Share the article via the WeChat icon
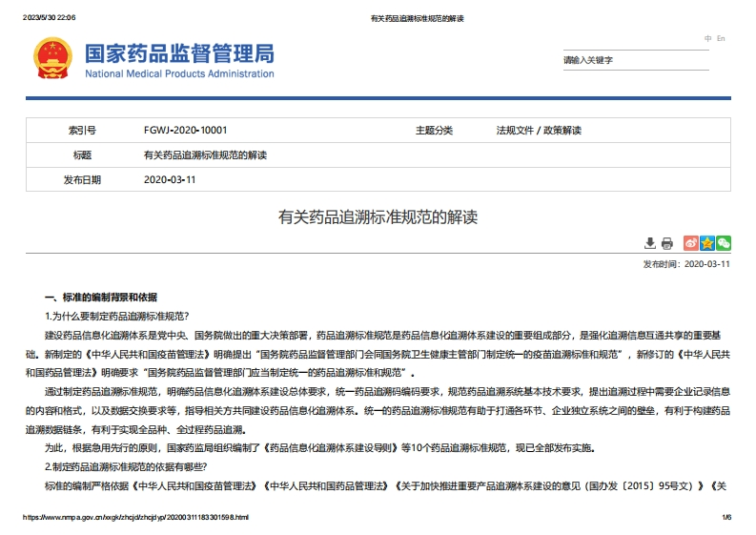This screenshot has height=535, width=756. click(724, 243)
